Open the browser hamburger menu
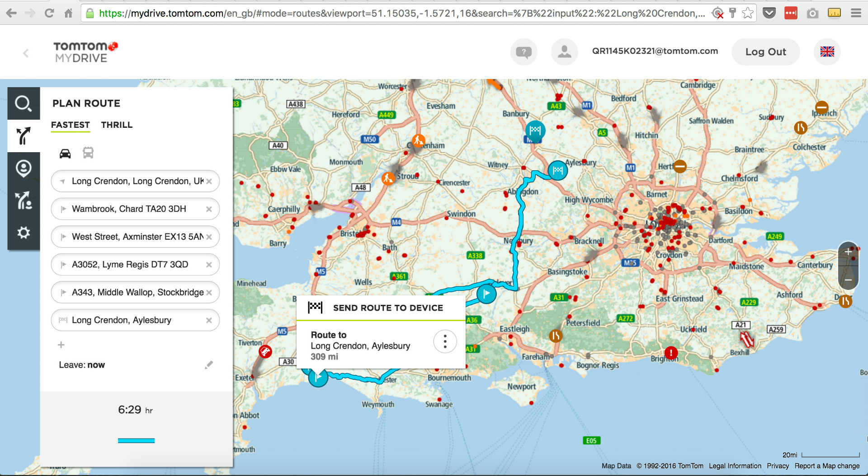 (856, 13)
